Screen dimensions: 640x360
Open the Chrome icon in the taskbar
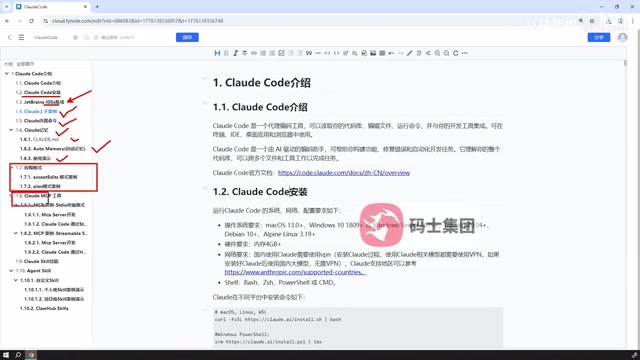coord(31,355)
